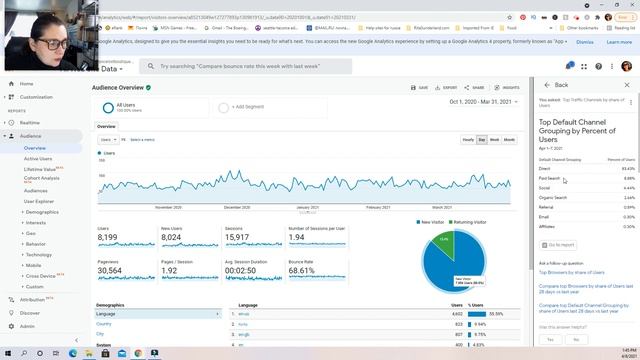Open Admin via the gear icon

[x=11, y=327]
